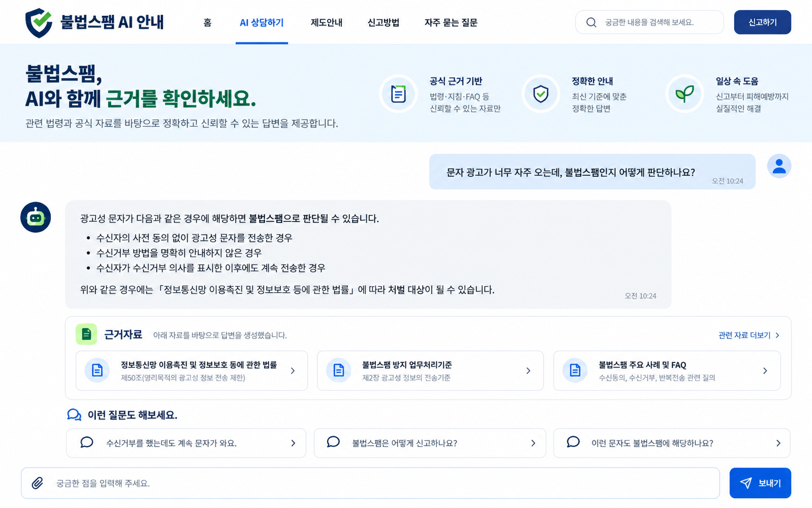812x508 pixels.
Task: Expand the 주요 사례 및 FAQ chevron
Action: tap(765, 371)
